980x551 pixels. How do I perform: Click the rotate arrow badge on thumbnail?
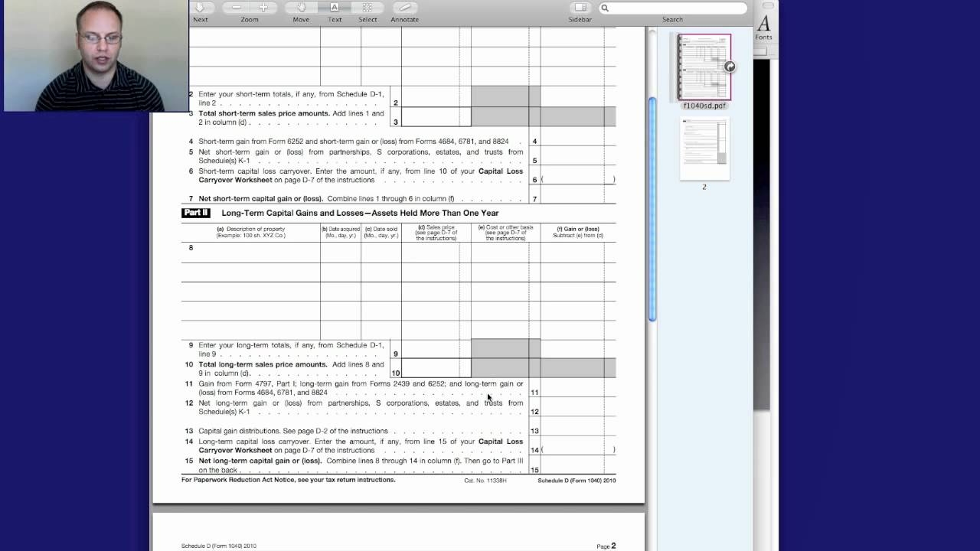coord(730,67)
